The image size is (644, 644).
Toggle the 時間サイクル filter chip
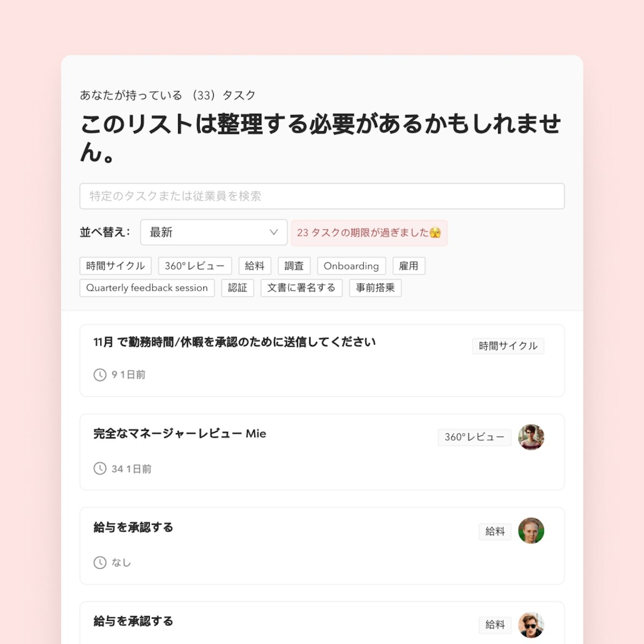[115, 266]
